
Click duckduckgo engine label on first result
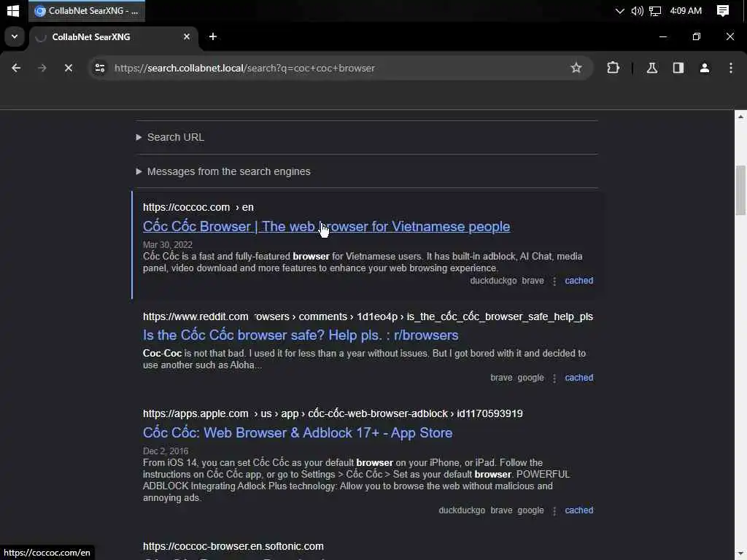tap(493, 281)
